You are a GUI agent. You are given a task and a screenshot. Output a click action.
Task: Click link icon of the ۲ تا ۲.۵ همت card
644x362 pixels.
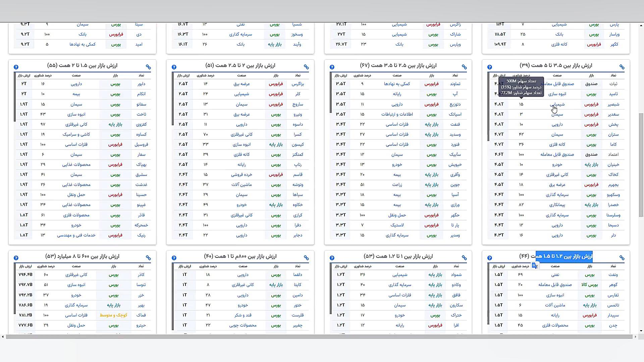306,67
